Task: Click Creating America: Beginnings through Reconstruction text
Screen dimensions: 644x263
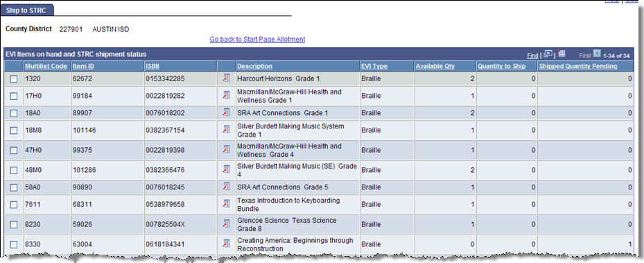Action: (295, 244)
